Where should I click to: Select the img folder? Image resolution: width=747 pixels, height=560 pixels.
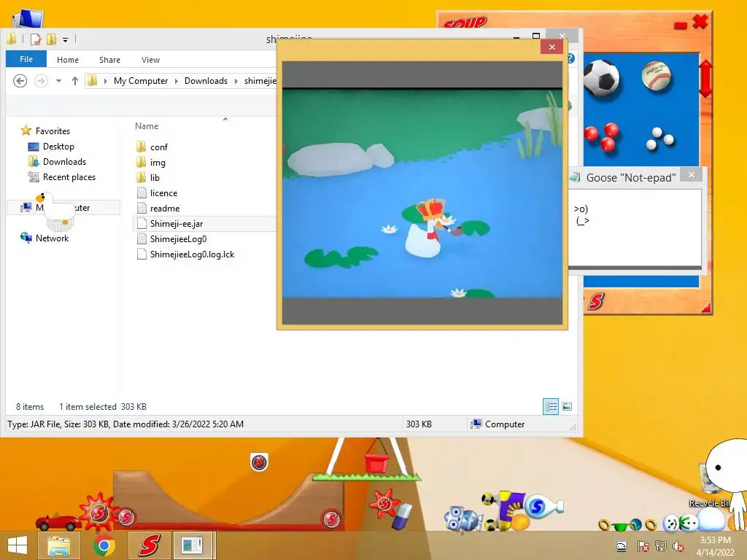(x=158, y=163)
